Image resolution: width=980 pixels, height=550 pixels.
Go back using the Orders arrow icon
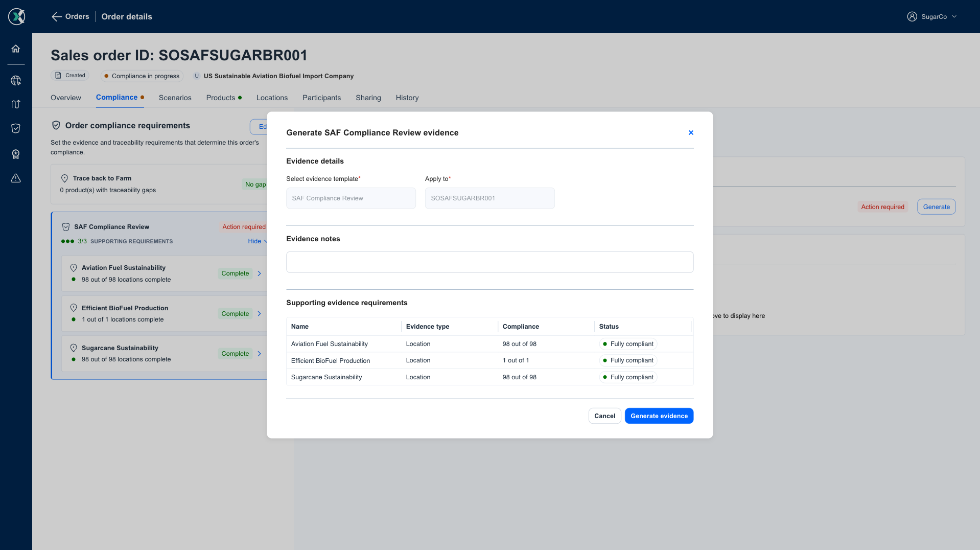pos(56,17)
